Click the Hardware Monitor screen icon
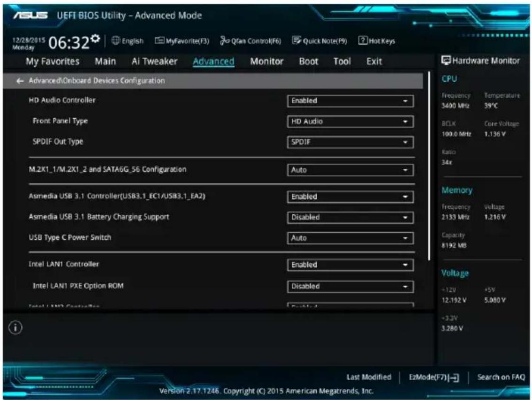Image resolution: width=532 pixels, height=400 pixels. pos(446,61)
